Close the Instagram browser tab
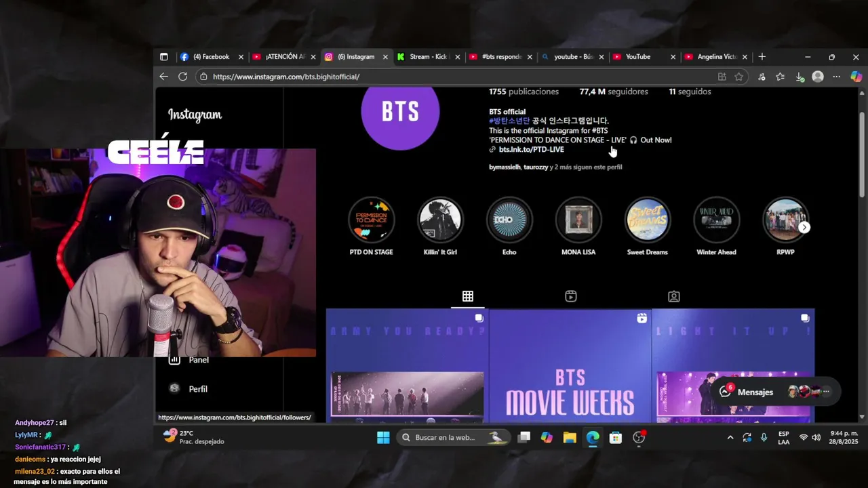This screenshot has width=868, height=488. (385, 57)
